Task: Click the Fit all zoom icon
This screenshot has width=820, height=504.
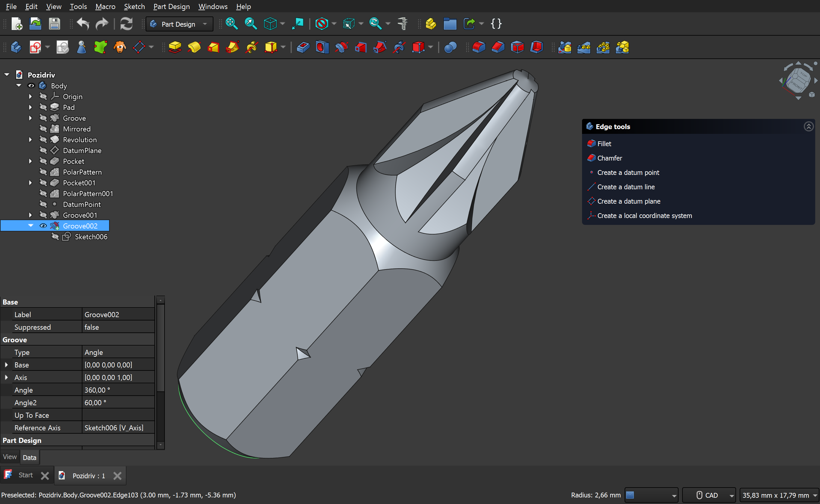Action: 231,24
